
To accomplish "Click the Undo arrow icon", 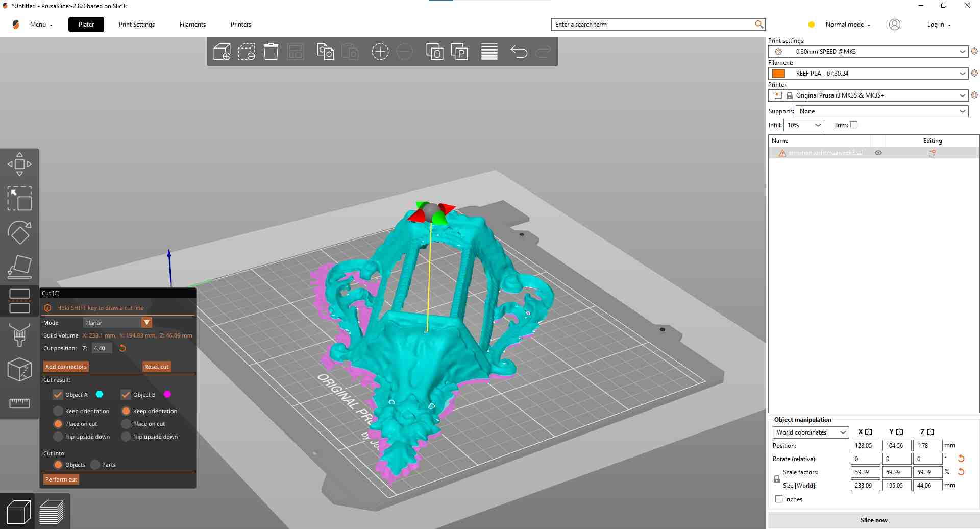I will [x=519, y=52].
